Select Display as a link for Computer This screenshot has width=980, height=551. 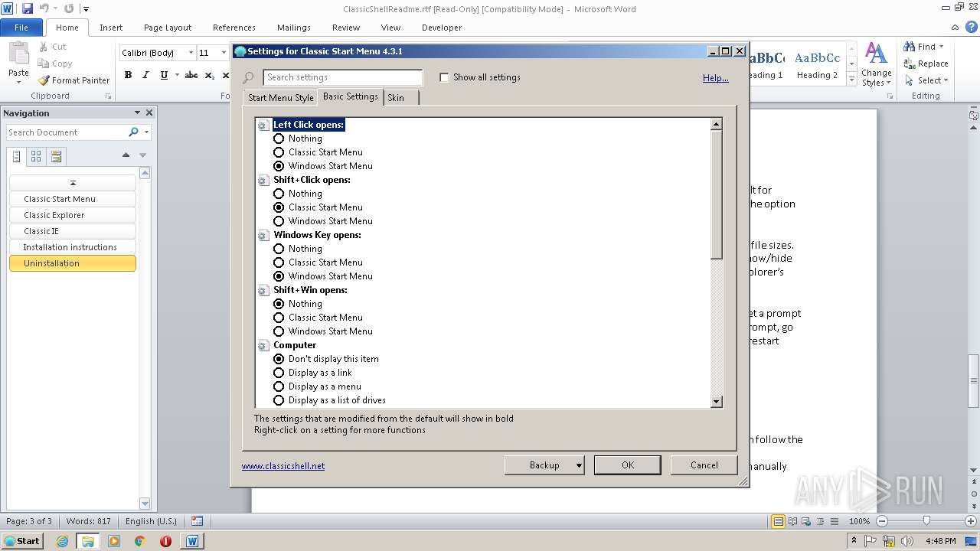279,373
